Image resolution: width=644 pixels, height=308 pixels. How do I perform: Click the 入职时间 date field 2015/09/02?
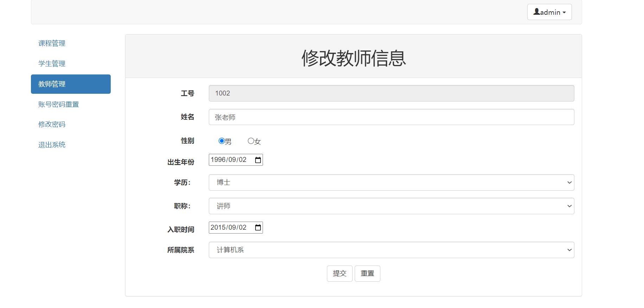tap(236, 228)
